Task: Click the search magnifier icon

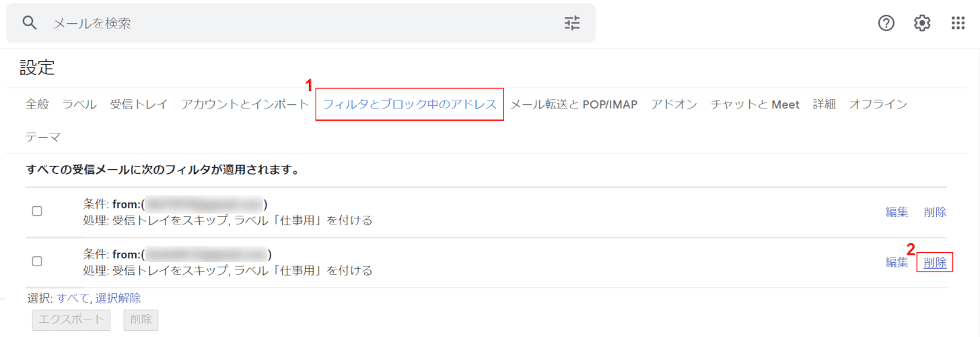Action: tap(28, 23)
